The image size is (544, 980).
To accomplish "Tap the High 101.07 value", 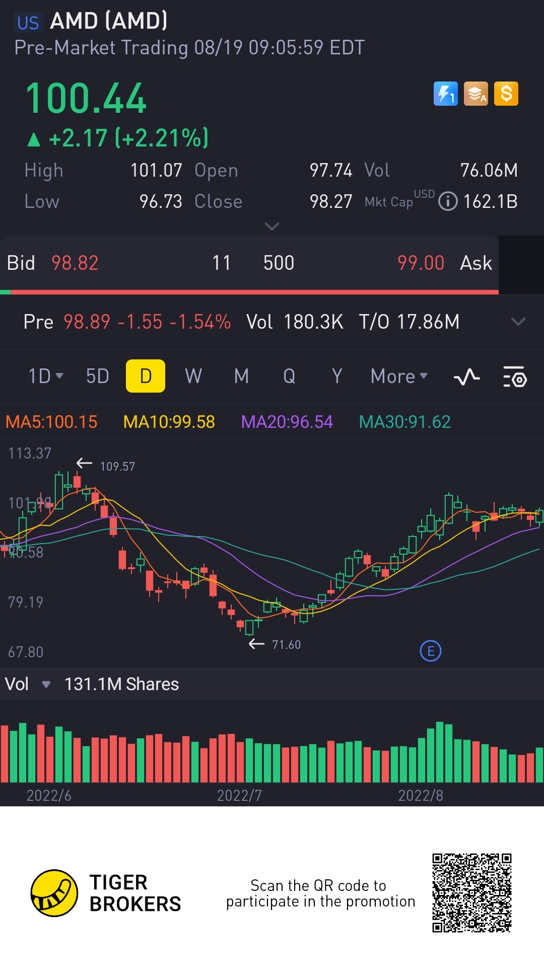I will point(156,170).
